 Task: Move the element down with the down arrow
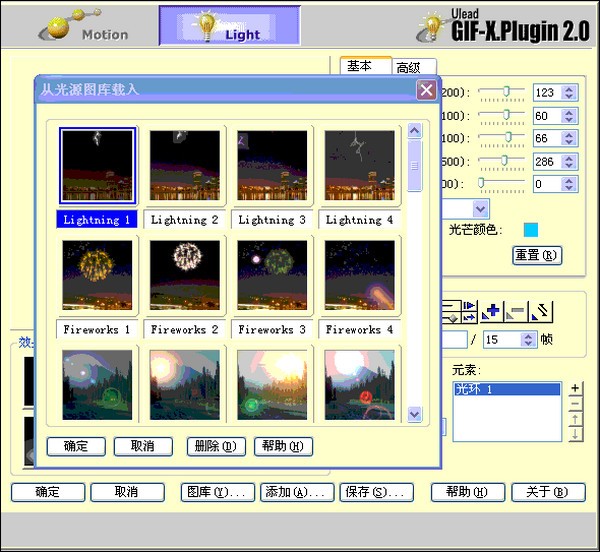pos(575,435)
